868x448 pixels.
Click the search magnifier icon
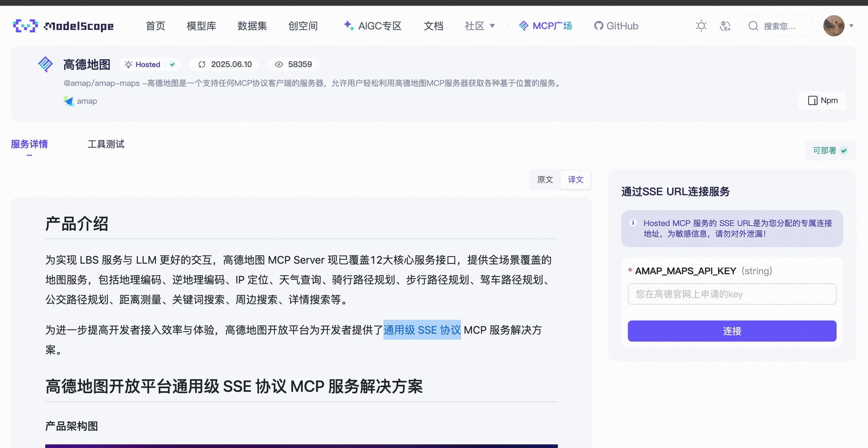tap(753, 26)
